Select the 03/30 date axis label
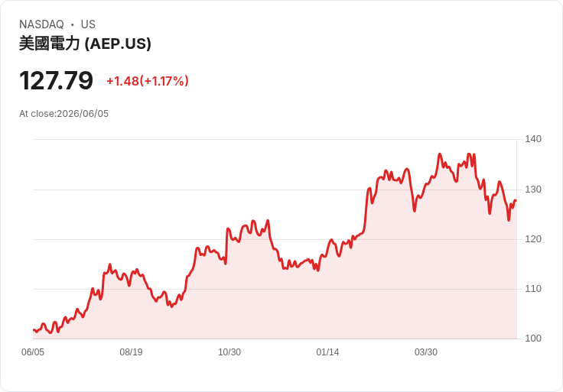Screen dimensions: 563x392 tap(426, 352)
